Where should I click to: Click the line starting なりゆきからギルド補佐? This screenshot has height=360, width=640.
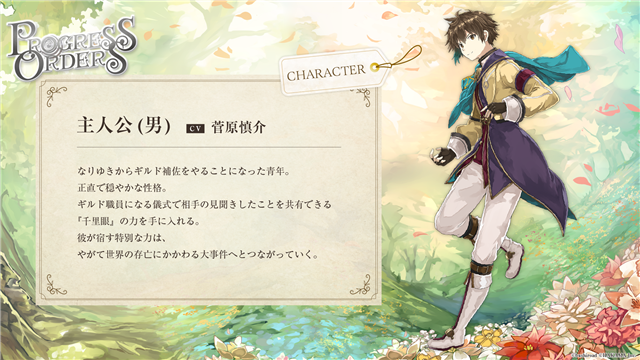184,171
